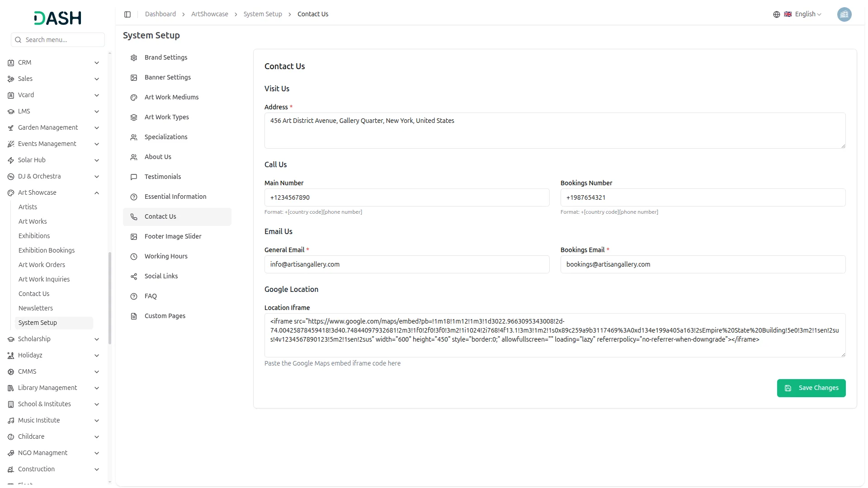Click the Brand Settings gear icon
This screenshot has height=488, width=868.
(x=134, y=58)
